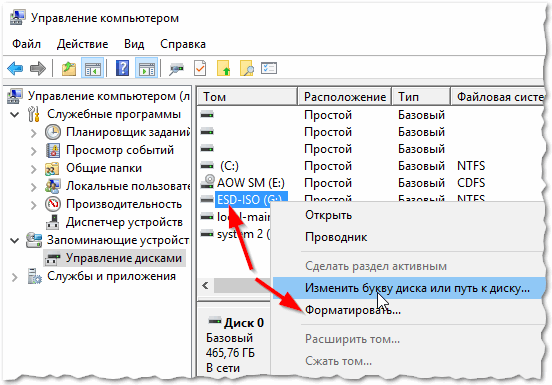Screen dimensions: 552x385
Task: Click the yellow folder with green arrow icon
Action: 224,68
